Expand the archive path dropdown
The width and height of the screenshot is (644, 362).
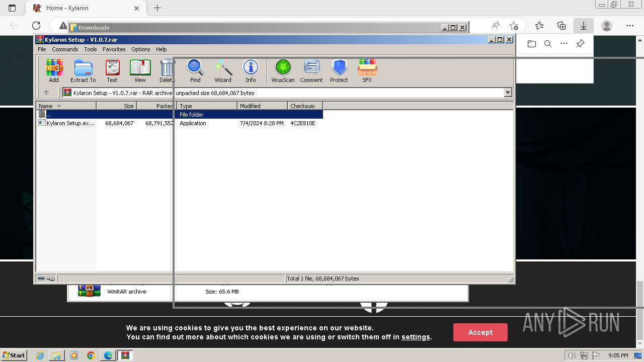click(508, 93)
